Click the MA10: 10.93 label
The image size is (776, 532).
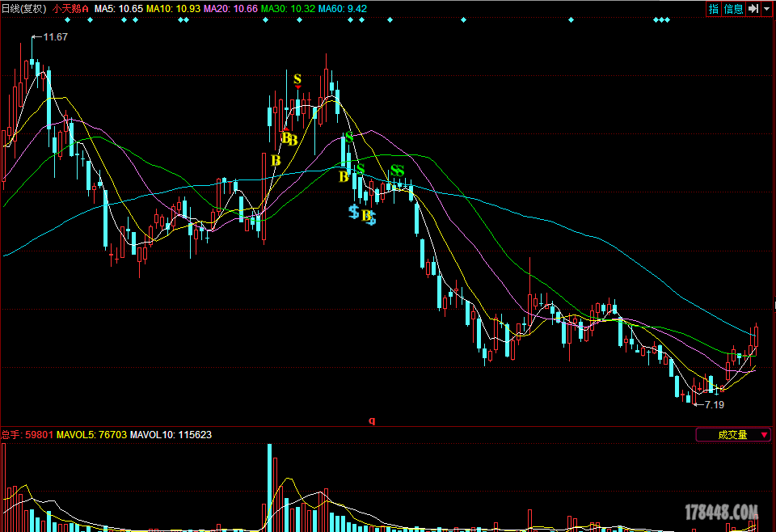(173, 9)
